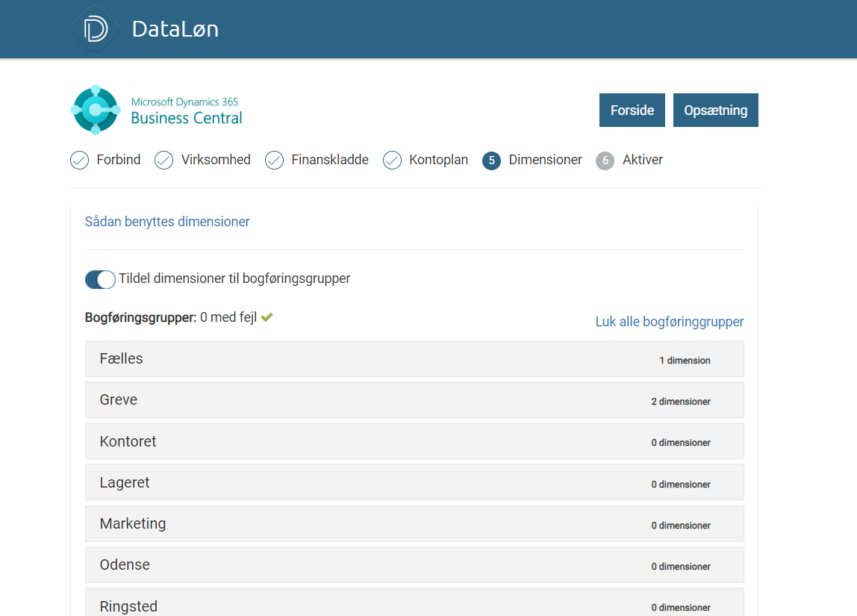
Task: Expand the Kontoret posting group
Action: (x=414, y=441)
